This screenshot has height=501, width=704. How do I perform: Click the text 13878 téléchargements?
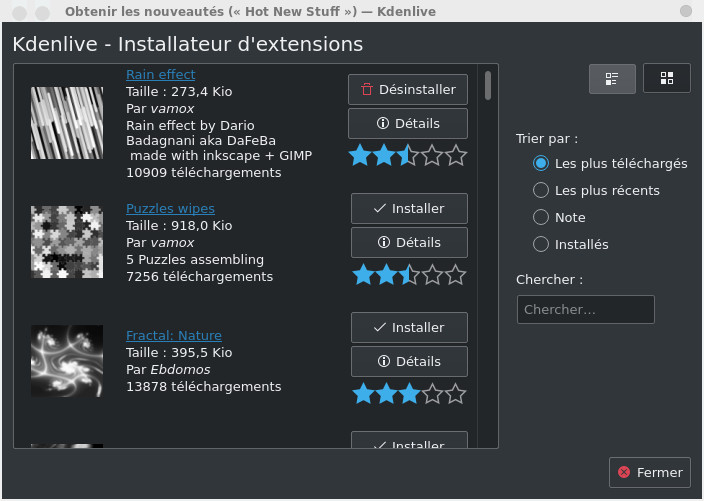click(x=204, y=387)
